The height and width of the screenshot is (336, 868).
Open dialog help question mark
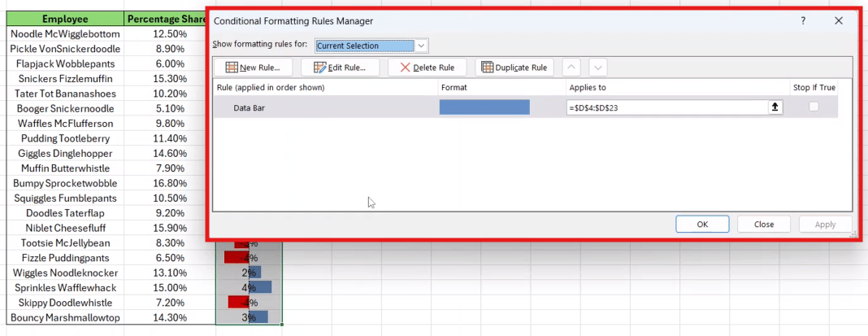click(803, 21)
